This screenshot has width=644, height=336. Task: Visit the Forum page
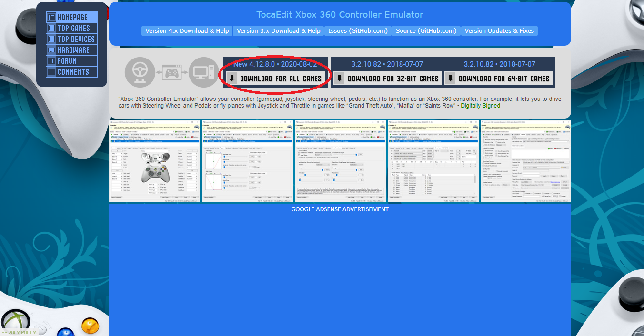(72, 61)
